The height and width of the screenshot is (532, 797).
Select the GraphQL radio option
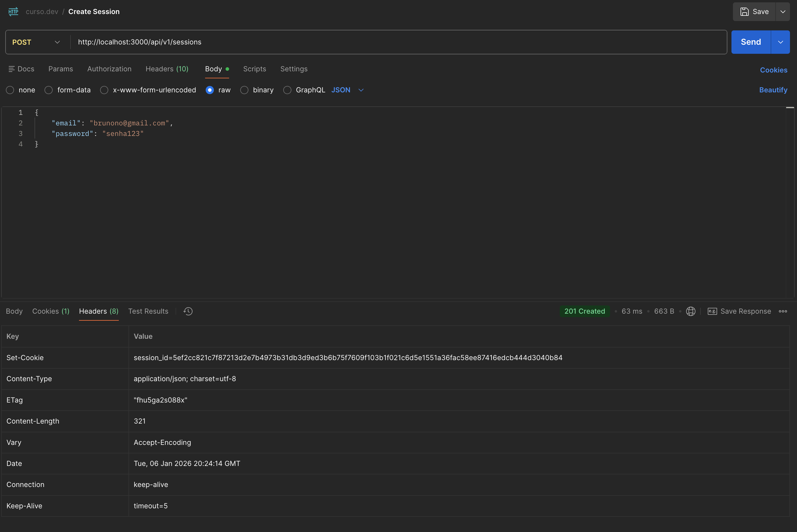[287, 90]
